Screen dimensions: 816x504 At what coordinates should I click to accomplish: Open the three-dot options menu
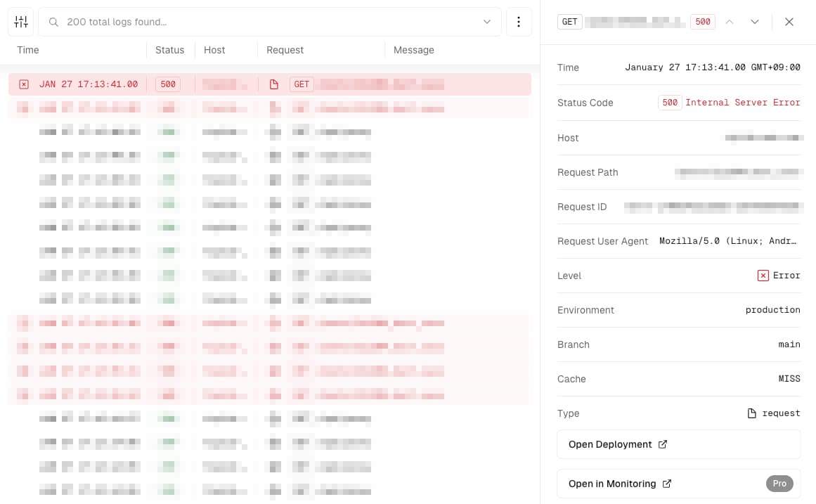519,22
